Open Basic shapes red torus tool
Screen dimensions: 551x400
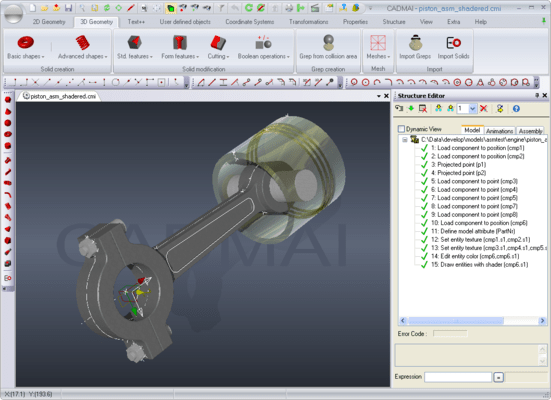[x=26, y=47]
